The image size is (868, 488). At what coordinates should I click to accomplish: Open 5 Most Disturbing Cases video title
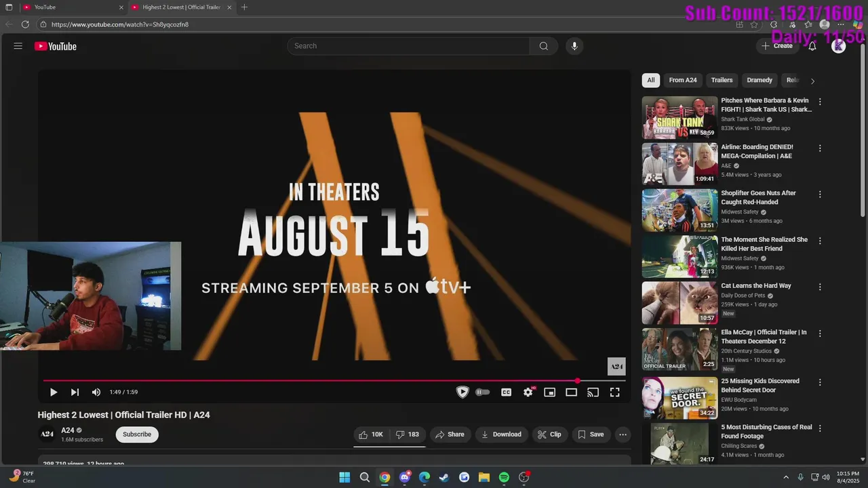766,432
